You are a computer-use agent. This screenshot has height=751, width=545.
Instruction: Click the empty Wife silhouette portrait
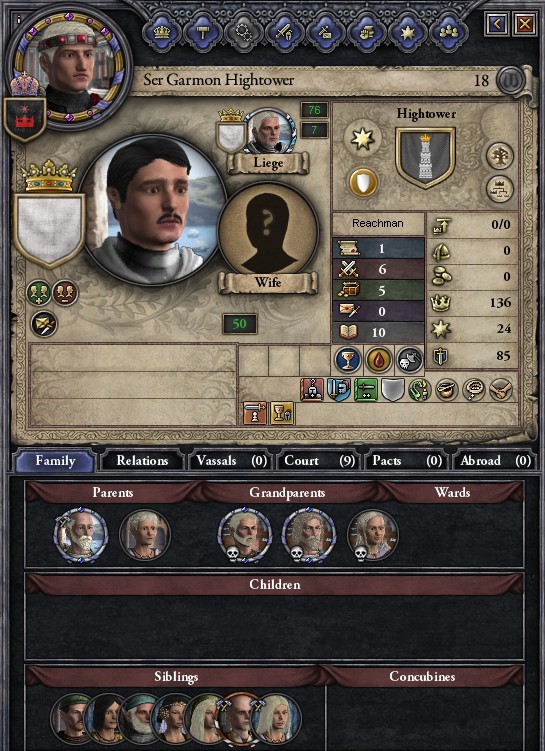coord(268,231)
